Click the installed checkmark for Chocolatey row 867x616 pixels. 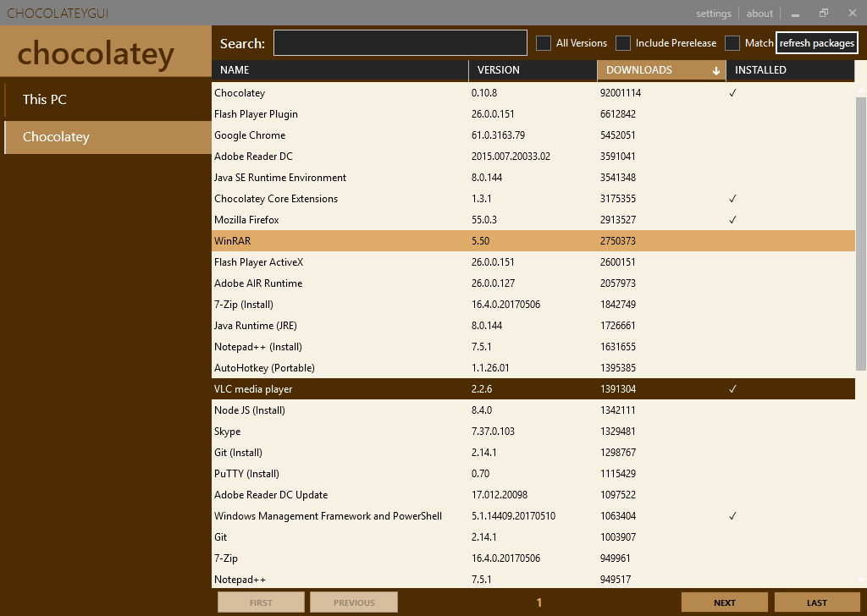click(x=732, y=93)
